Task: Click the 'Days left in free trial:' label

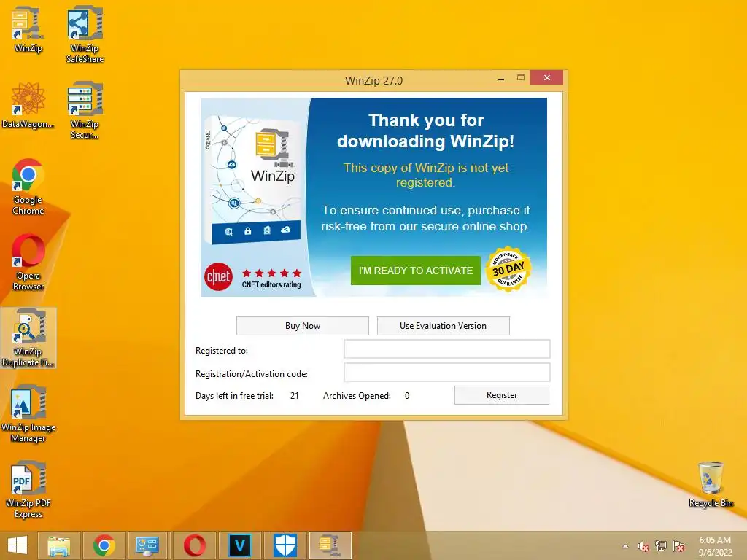Action: tap(234, 396)
